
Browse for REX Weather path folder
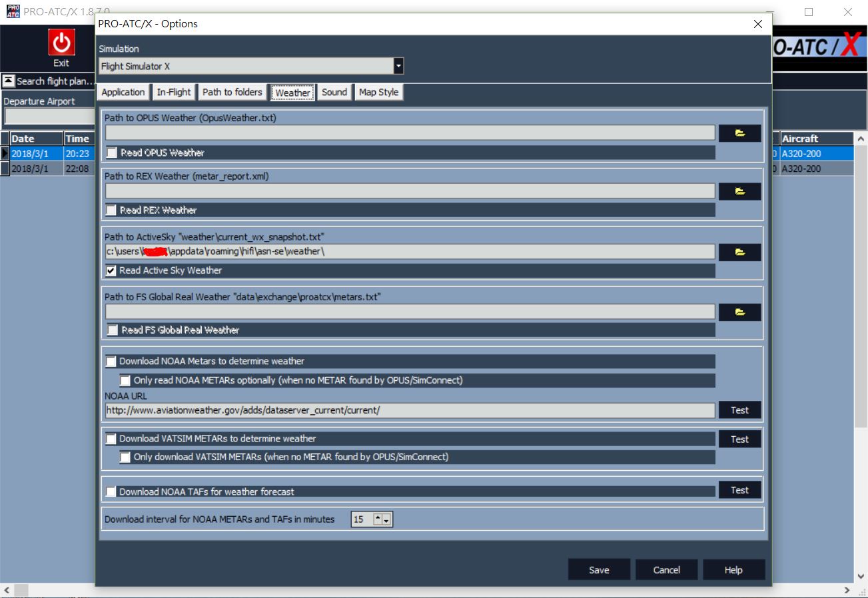pyautogui.click(x=739, y=192)
